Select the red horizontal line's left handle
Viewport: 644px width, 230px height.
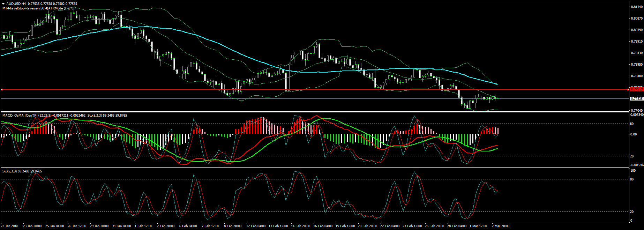tap(2, 90)
